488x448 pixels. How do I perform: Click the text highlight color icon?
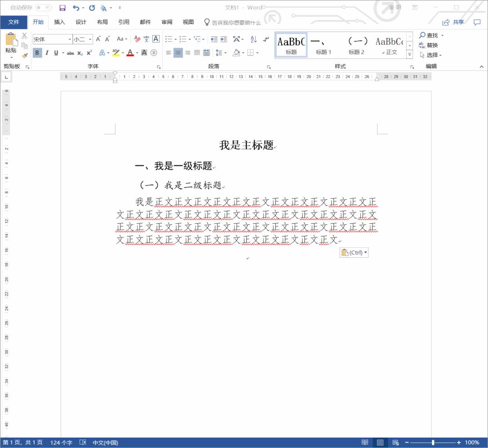tap(116, 53)
